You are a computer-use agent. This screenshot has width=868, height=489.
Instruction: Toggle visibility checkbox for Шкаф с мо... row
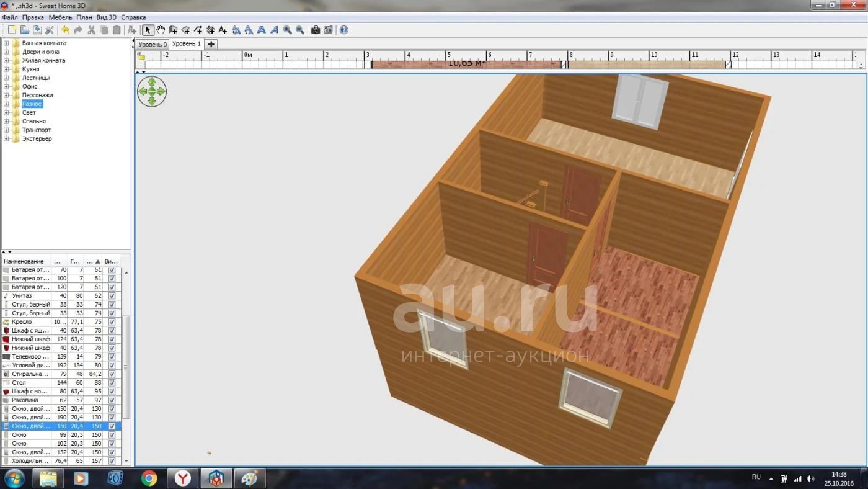[112, 392]
